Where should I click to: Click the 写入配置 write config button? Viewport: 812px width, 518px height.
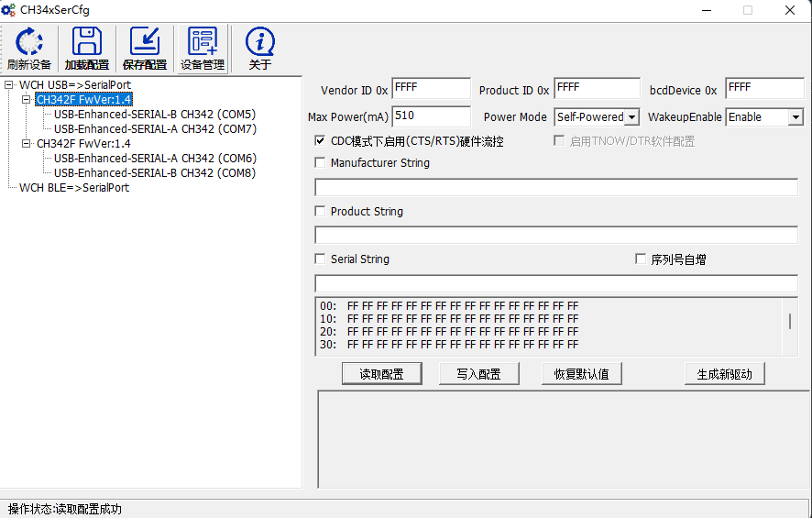click(477, 374)
